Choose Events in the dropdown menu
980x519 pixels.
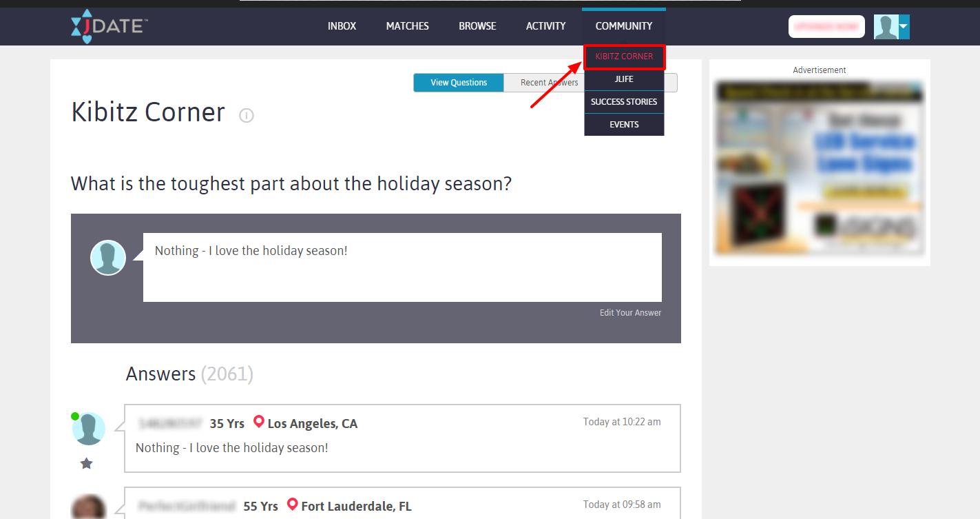point(624,125)
